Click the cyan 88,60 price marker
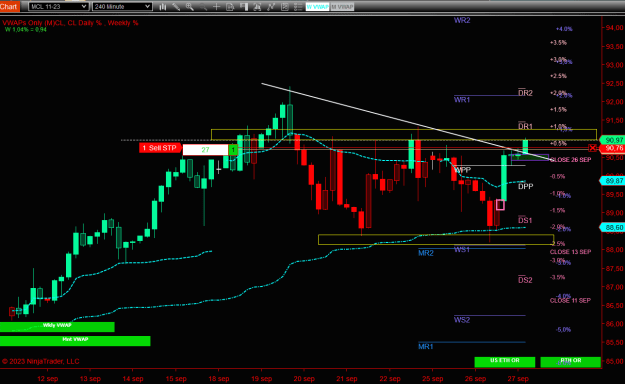This screenshot has width=625, height=384. 613,228
